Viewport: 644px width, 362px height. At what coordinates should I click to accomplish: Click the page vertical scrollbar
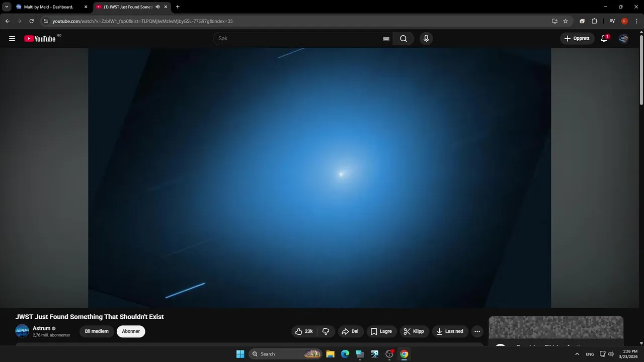[x=641, y=70]
